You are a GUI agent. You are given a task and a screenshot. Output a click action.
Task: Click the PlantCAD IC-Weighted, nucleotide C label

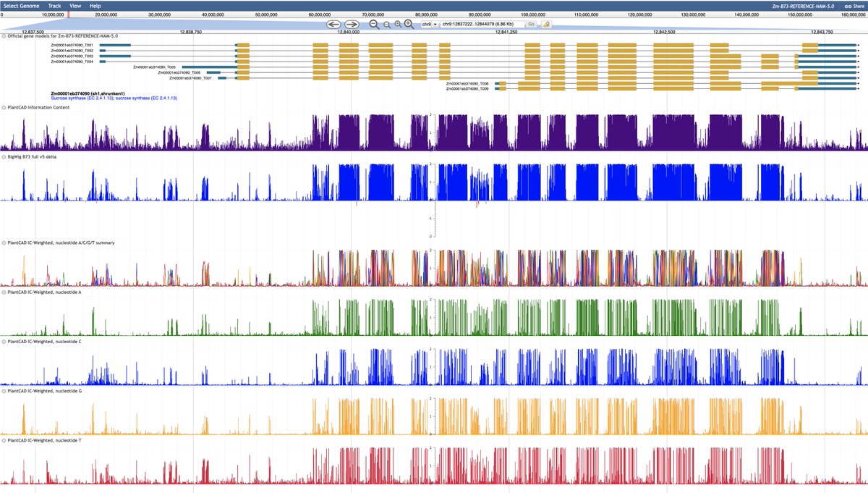pos(45,341)
